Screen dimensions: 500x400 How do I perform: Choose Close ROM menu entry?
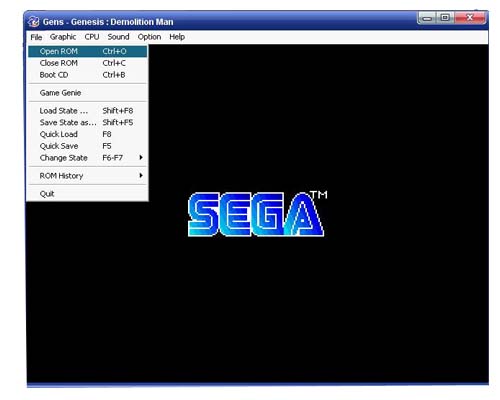click(x=87, y=63)
